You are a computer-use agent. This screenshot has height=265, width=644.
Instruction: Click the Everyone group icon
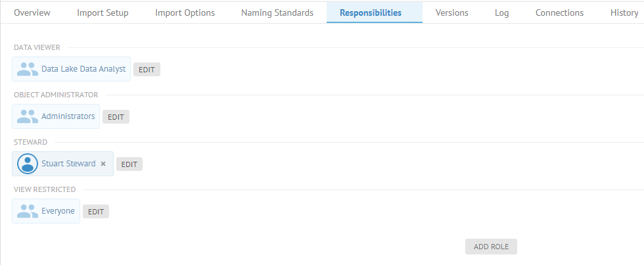(x=28, y=212)
